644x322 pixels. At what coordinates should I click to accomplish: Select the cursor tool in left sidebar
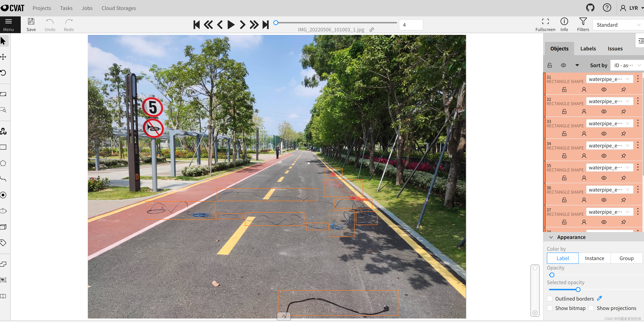(3, 41)
